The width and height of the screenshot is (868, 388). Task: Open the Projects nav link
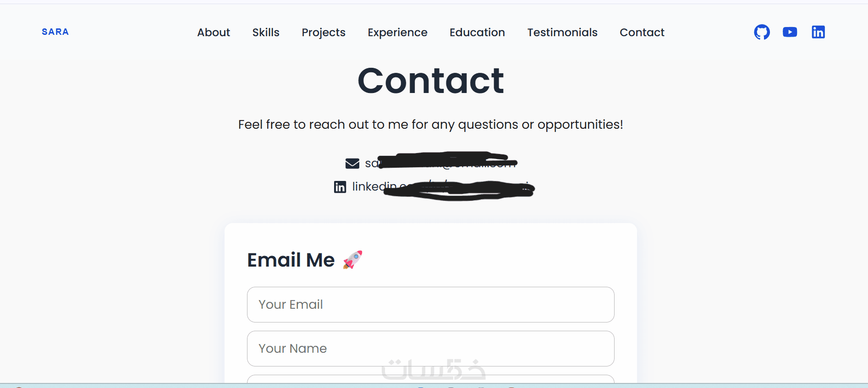coord(324,33)
